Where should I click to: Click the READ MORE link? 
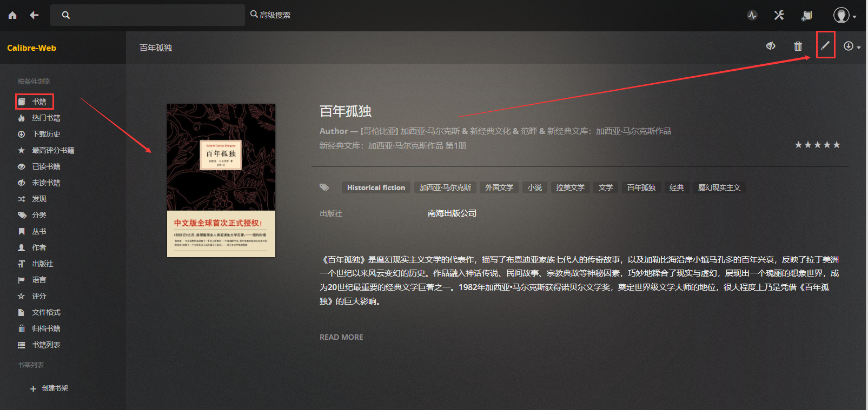(x=341, y=337)
